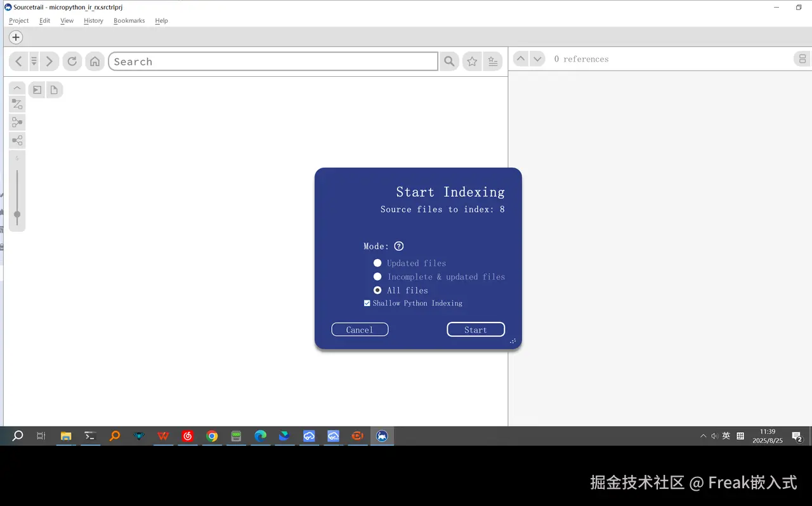Image resolution: width=812 pixels, height=506 pixels.
Task: Click the Search field
Action: 273,62
